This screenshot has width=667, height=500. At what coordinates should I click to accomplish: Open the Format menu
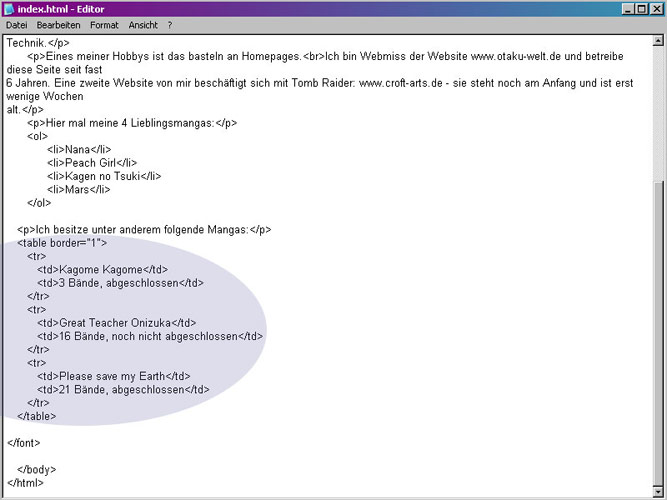click(104, 25)
